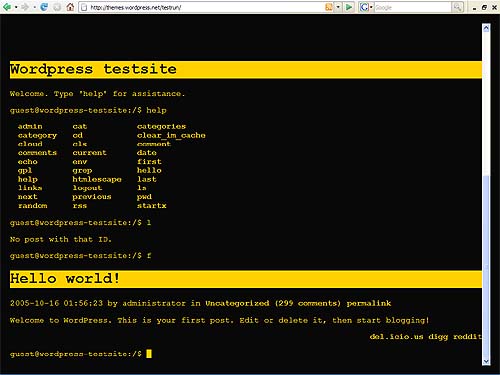Viewport: 500px width, 375px height.
Task: Click the 'current' command in help list
Action: tap(89, 153)
